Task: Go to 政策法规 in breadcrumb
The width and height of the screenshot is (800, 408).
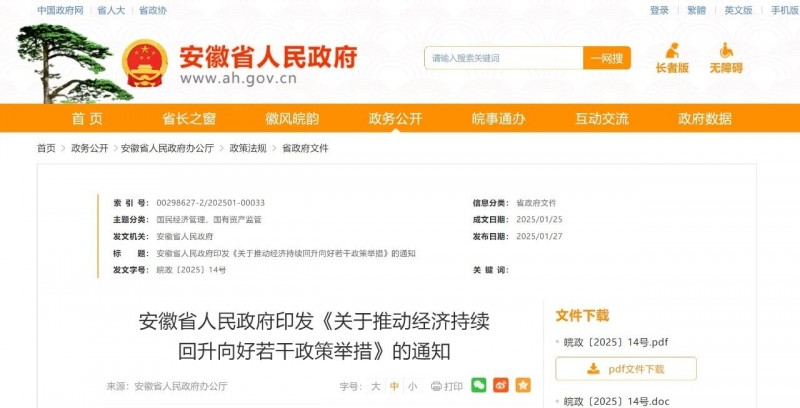Action: [x=248, y=148]
